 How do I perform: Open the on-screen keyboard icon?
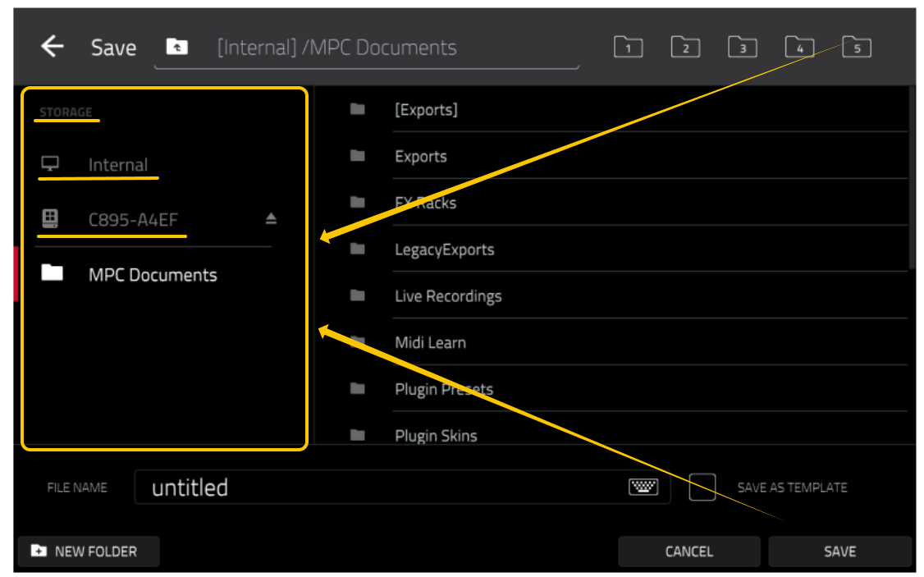pos(643,487)
